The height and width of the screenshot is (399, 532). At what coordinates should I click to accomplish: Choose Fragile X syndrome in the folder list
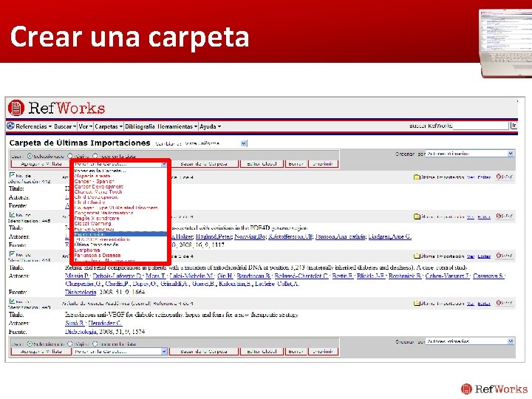(97, 219)
